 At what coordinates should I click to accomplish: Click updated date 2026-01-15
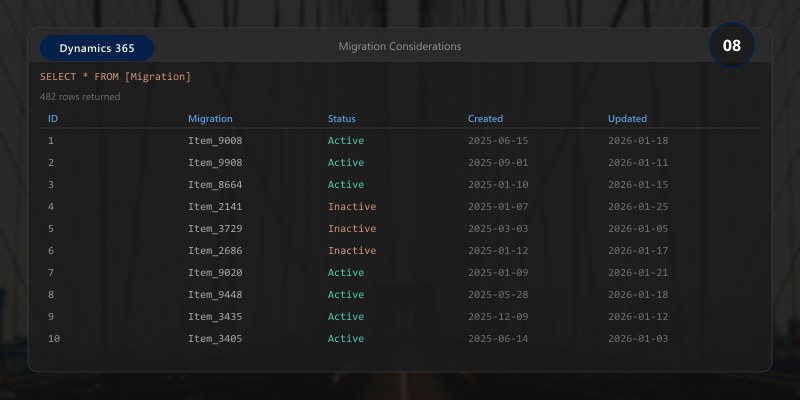[x=638, y=184]
